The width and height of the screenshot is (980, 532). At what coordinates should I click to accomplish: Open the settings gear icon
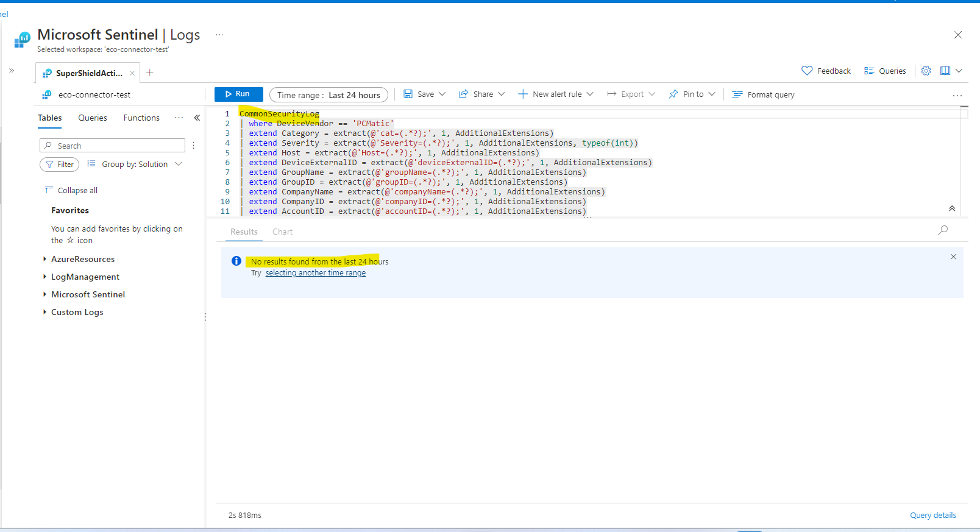[926, 71]
